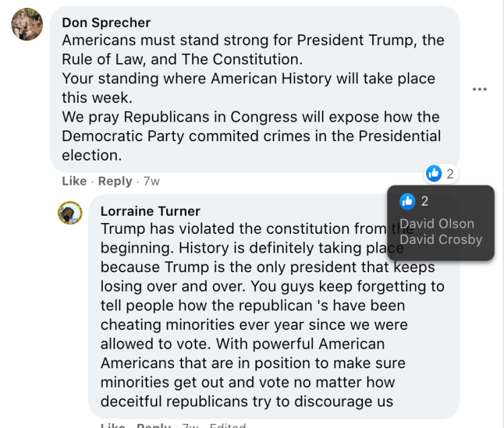Like Don Sprecher's comment
The image size is (504, 428).
pyautogui.click(x=74, y=181)
